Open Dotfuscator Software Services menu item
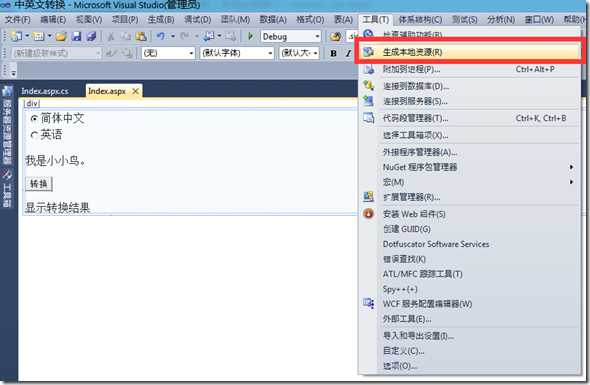590x385 pixels. point(470,244)
